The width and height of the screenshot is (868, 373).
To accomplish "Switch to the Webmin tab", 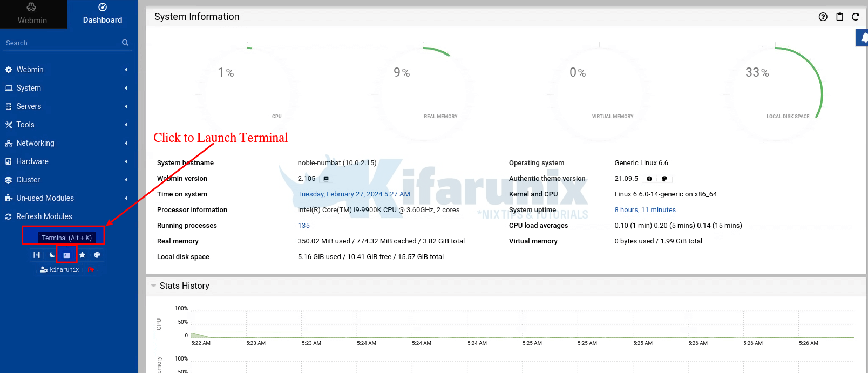I will pos(32,14).
